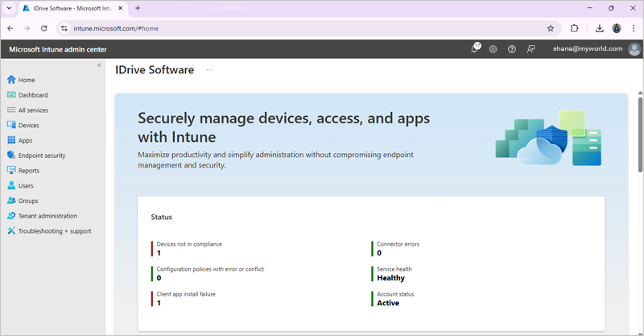Expand the browser tab search dropdown

[x=9, y=8]
